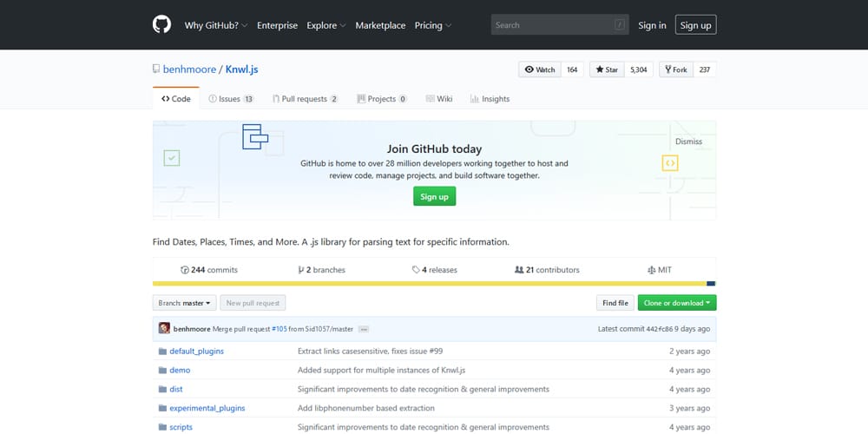The width and height of the screenshot is (868, 434).
Task: Click the Star button
Action: [x=608, y=69]
